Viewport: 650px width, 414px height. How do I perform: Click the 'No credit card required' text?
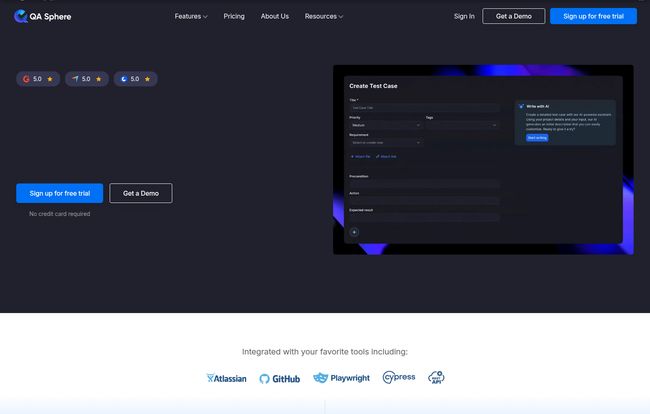[x=60, y=214]
